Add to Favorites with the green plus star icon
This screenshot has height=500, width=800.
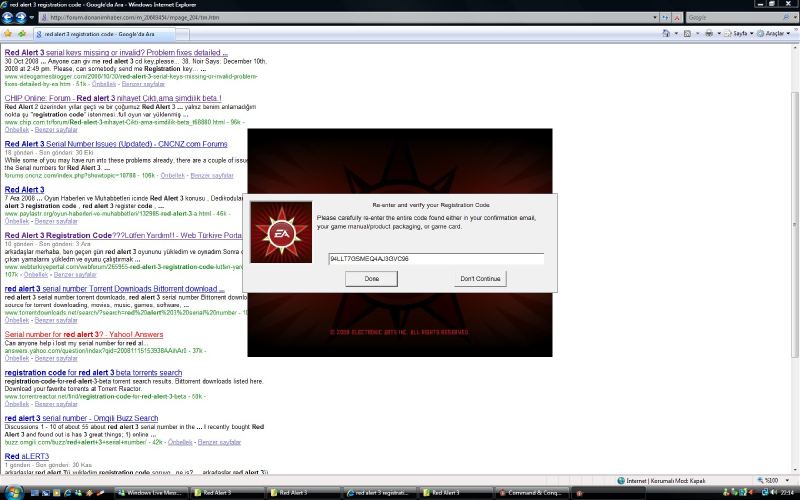21,34
